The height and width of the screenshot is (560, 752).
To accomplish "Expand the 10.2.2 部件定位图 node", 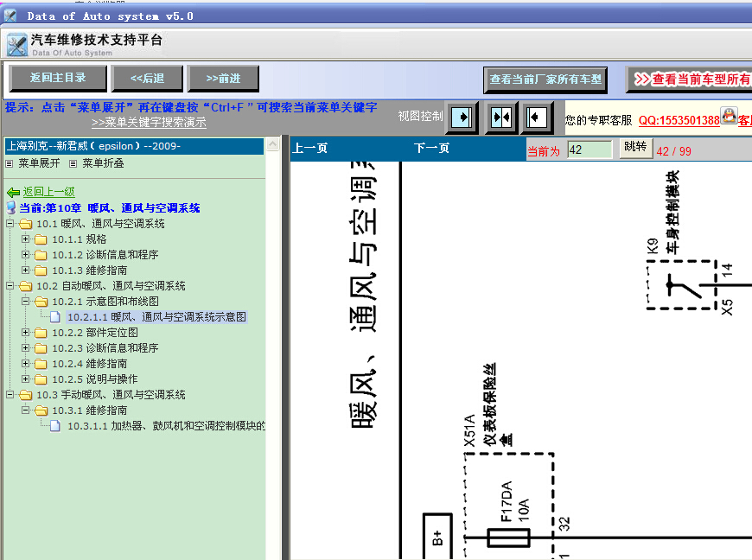I will coord(25,332).
